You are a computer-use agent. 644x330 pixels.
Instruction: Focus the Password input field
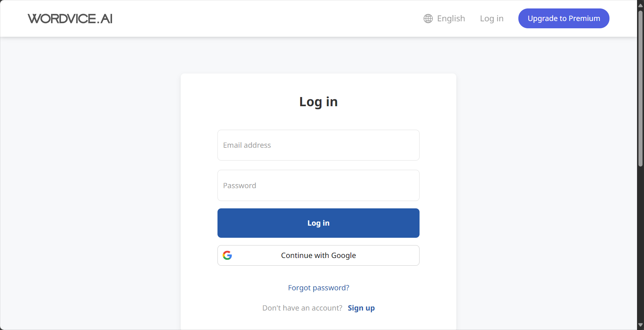(318, 186)
